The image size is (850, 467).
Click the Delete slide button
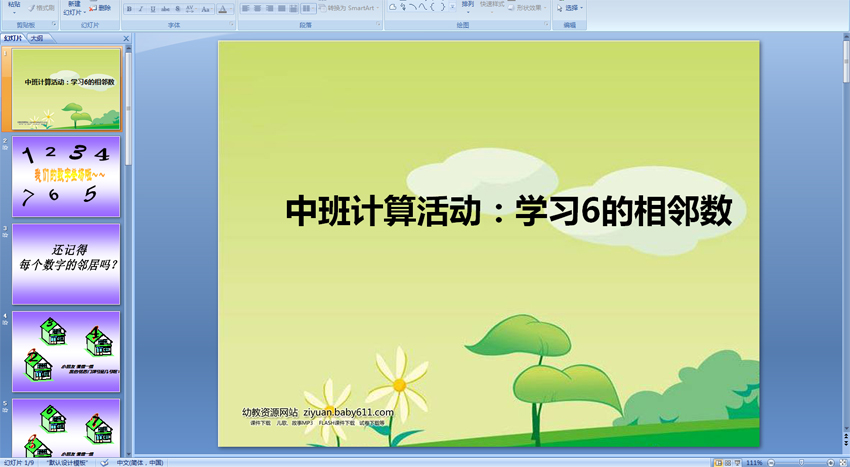coord(100,8)
